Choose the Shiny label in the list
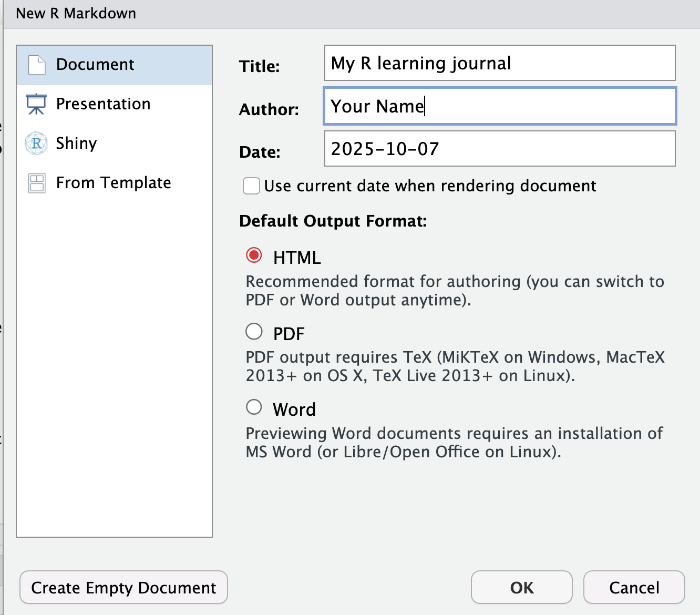This screenshot has height=615, width=700. (76, 143)
